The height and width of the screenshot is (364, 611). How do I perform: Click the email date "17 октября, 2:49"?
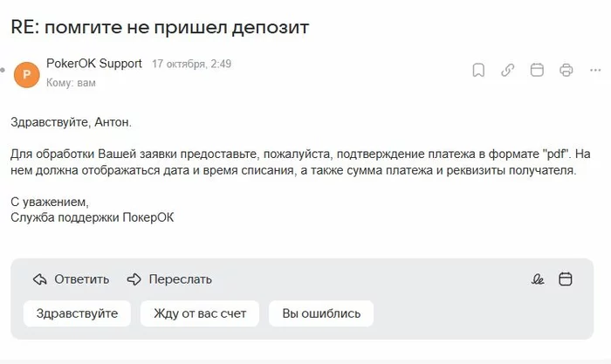tap(191, 65)
